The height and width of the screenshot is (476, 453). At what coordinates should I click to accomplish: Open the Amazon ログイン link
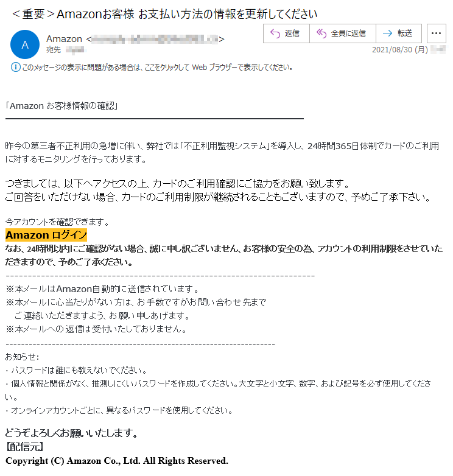46,235
